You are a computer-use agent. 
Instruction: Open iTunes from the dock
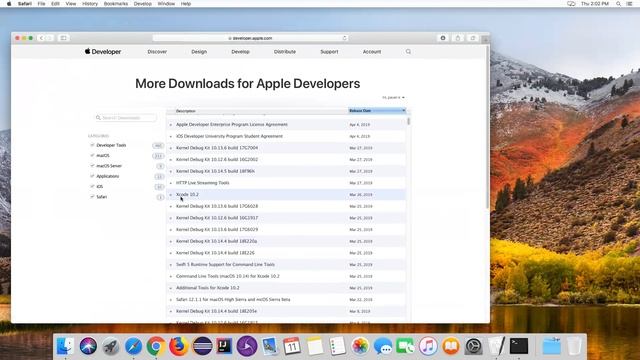click(428, 346)
